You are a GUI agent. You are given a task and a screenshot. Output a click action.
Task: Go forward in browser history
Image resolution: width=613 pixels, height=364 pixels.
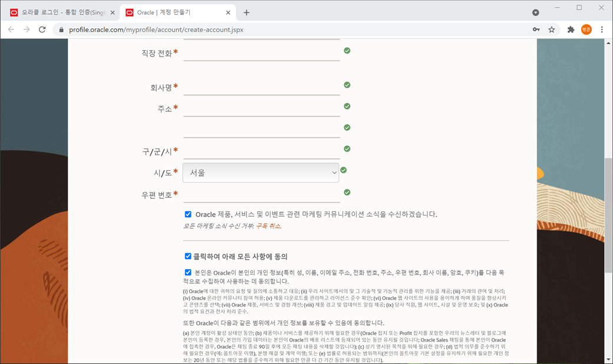(x=26, y=29)
